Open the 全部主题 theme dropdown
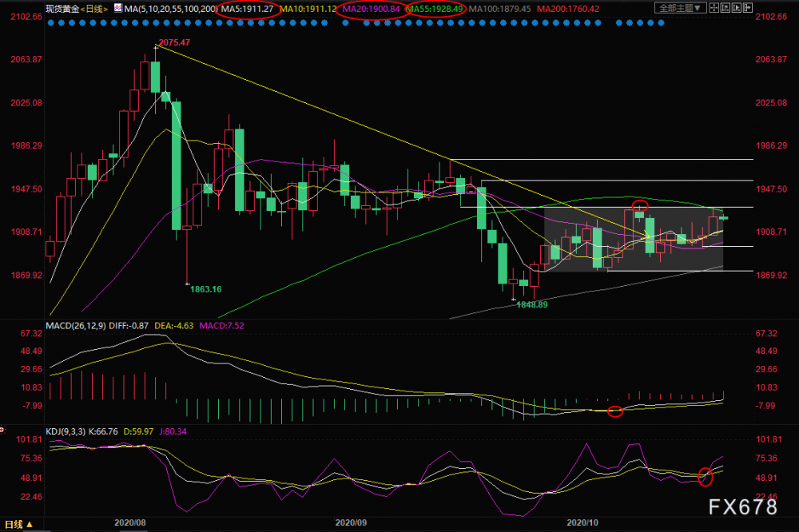 coord(681,8)
